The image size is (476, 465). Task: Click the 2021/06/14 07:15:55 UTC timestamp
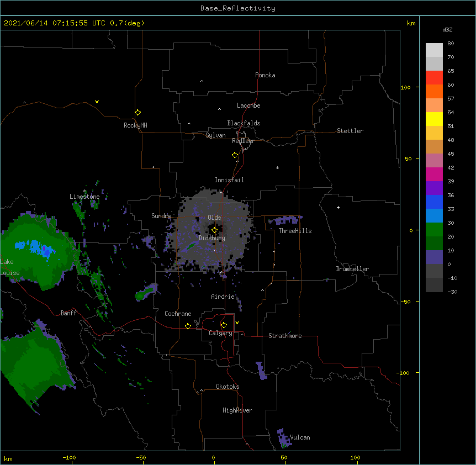coord(54,23)
